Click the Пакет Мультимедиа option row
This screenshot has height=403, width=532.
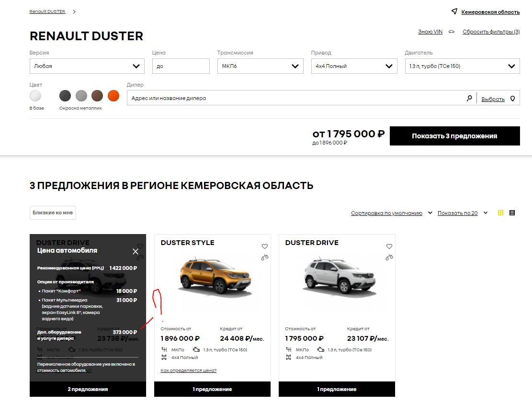click(x=87, y=309)
